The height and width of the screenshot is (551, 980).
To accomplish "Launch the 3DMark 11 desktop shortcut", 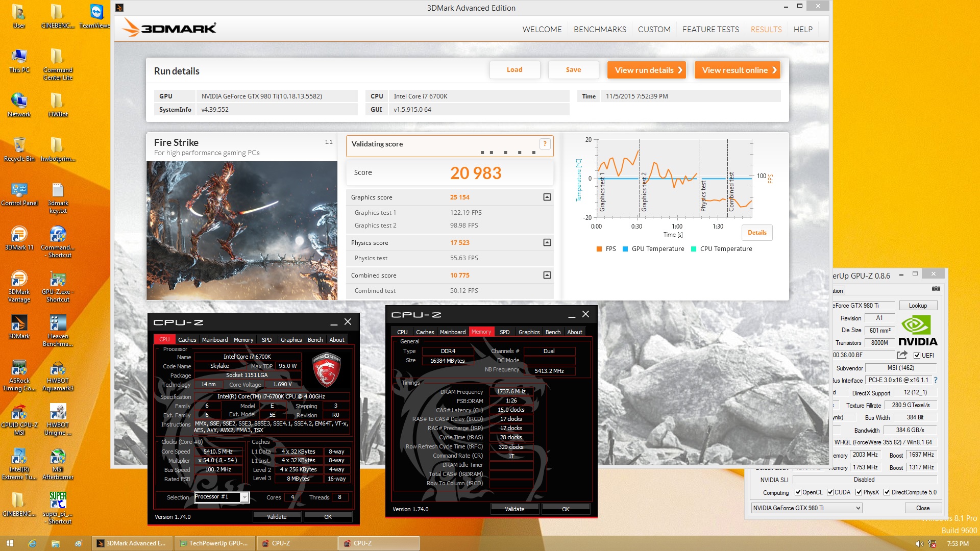I will click(19, 238).
